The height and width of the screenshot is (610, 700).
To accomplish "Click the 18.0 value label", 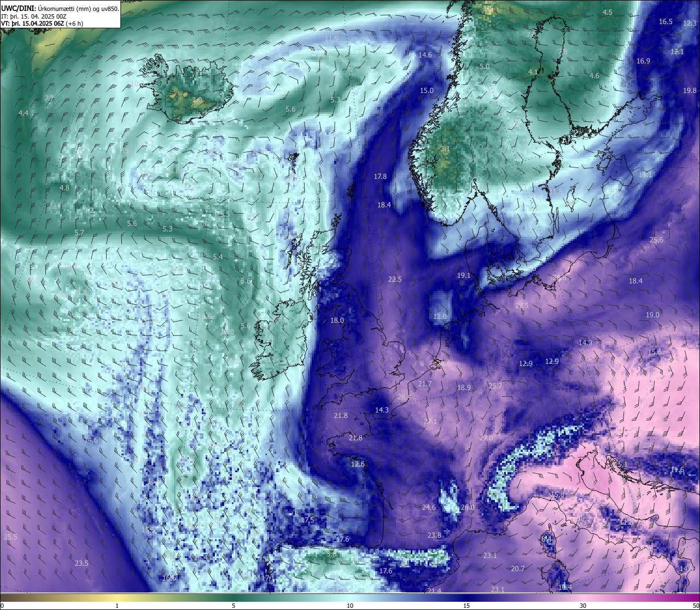I will click(337, 320).
